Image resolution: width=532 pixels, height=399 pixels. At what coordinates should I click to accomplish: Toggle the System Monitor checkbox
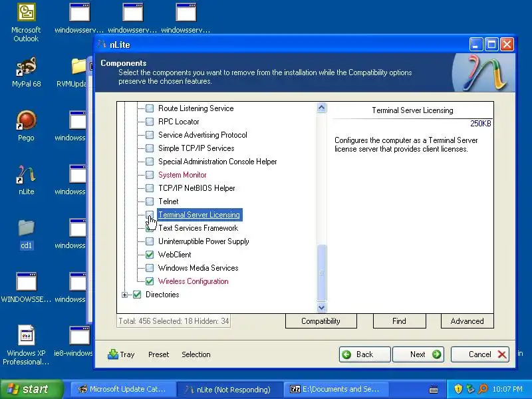(150, 175)
